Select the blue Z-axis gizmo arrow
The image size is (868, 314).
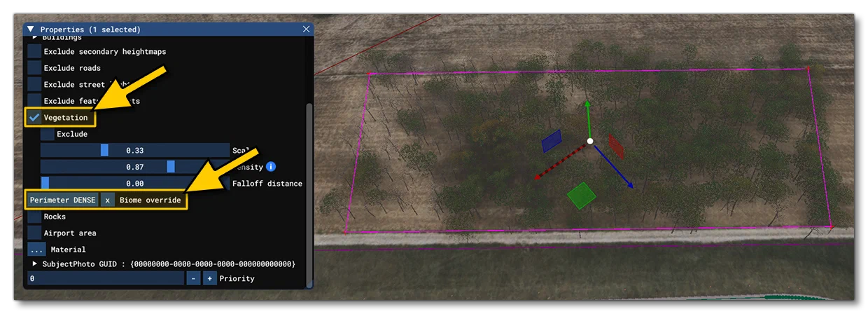pos(614,166)
